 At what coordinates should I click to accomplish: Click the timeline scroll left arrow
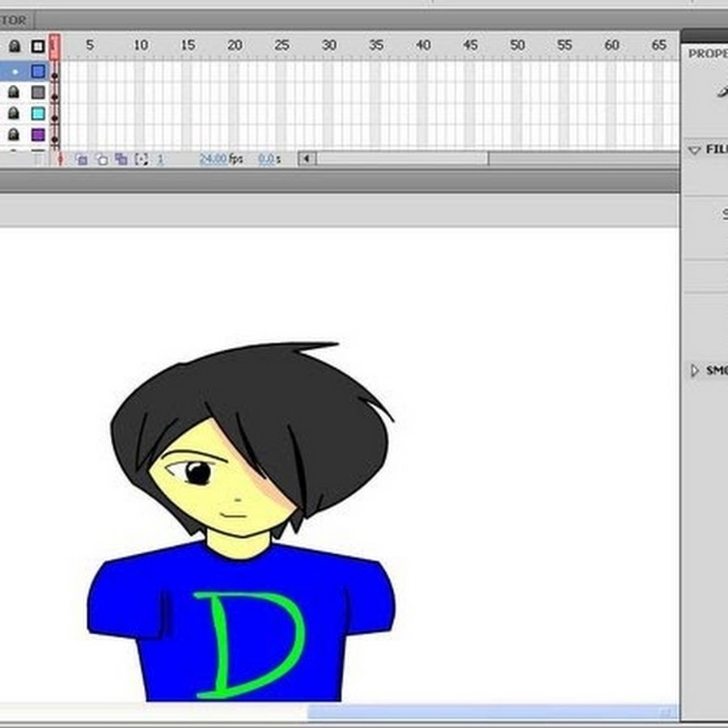[x=307, y=159]
